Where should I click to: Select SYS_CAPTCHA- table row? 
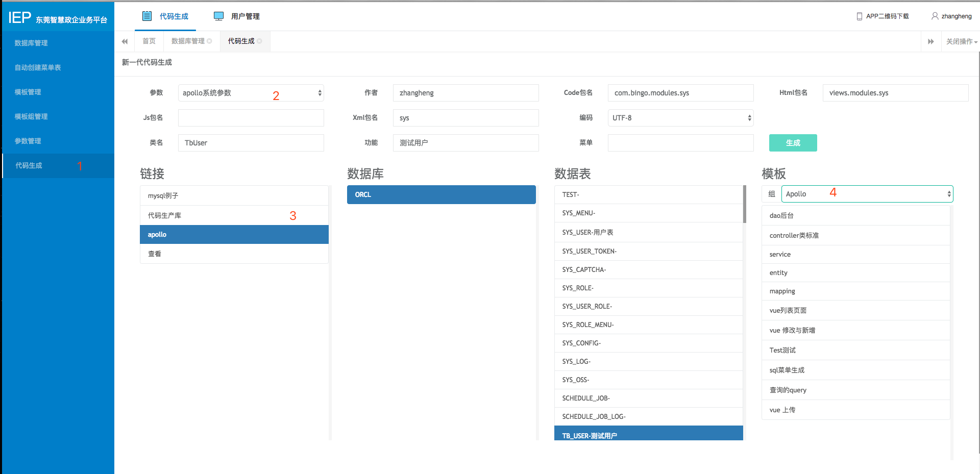648,269
